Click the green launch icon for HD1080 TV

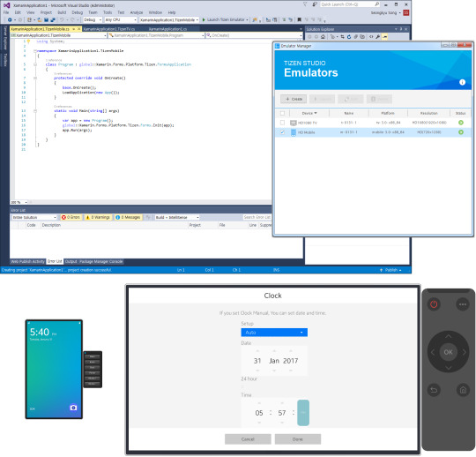[461, 123]
